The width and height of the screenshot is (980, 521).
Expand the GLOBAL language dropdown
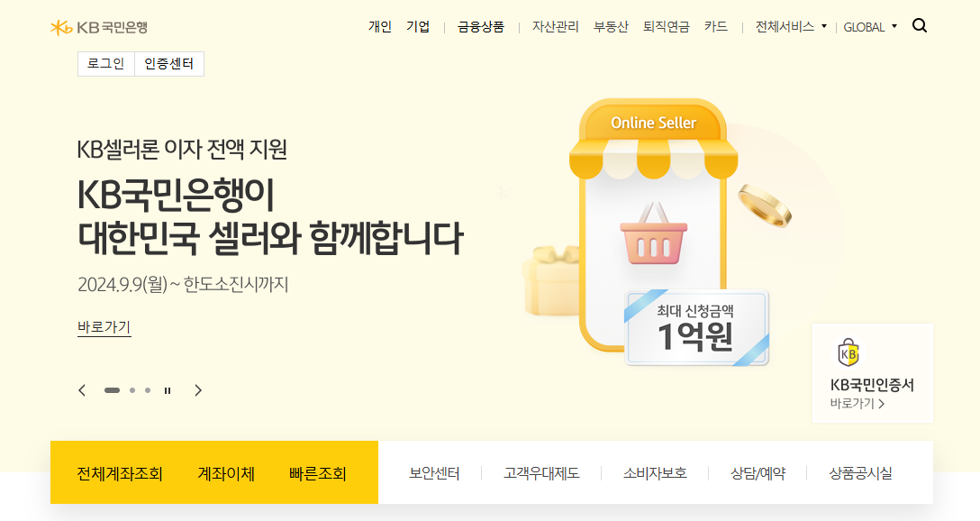pyautogui.click(x=870, y=27)
